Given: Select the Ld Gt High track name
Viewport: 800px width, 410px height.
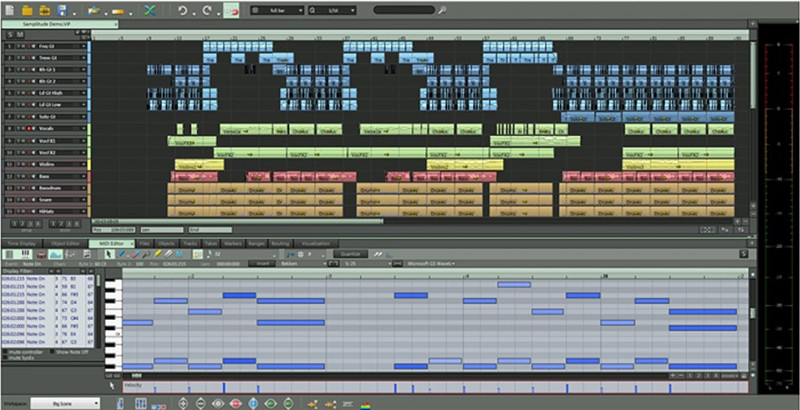Looking at the screenshot, I should coord(50,93).
